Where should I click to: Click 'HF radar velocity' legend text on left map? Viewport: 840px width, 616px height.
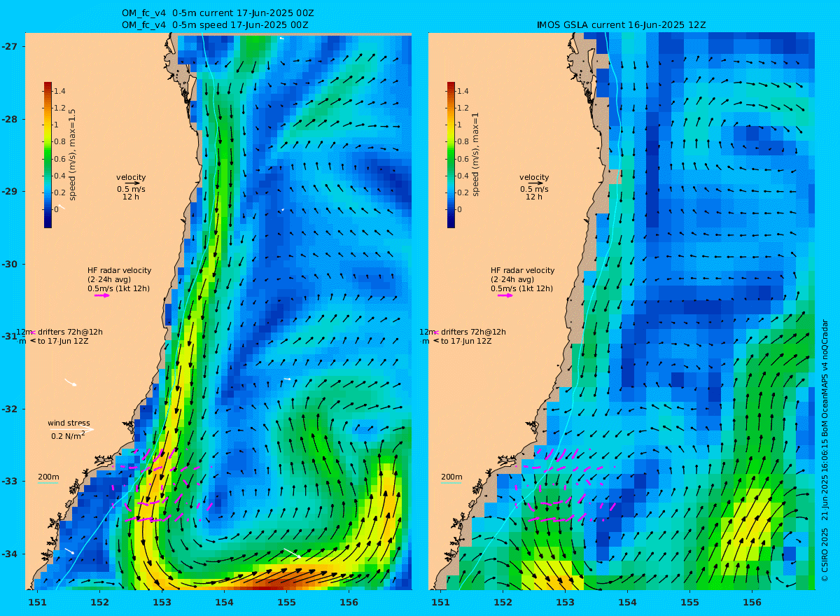(119, 270)
